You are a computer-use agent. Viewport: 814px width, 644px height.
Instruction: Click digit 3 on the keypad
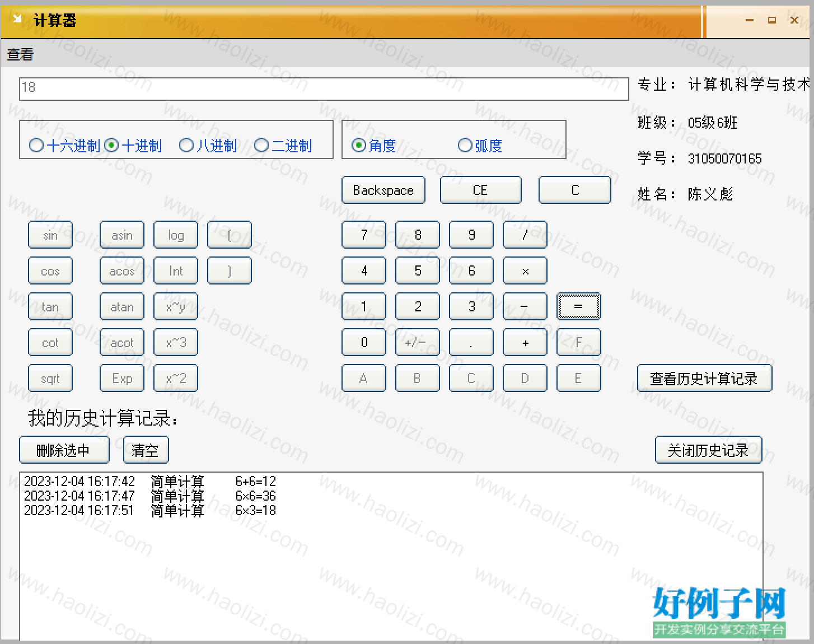471,306
